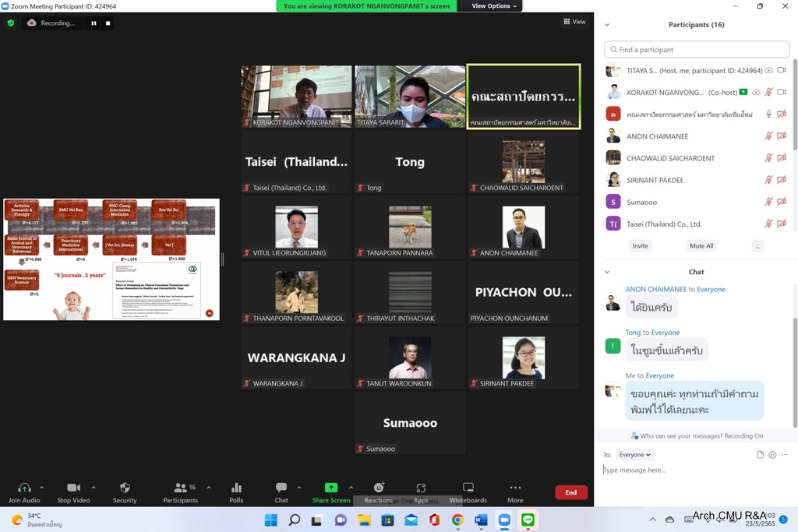Open LINE app from taskbar
The height and width of the screenshot is (532, 798).
[x=528, y=520]
